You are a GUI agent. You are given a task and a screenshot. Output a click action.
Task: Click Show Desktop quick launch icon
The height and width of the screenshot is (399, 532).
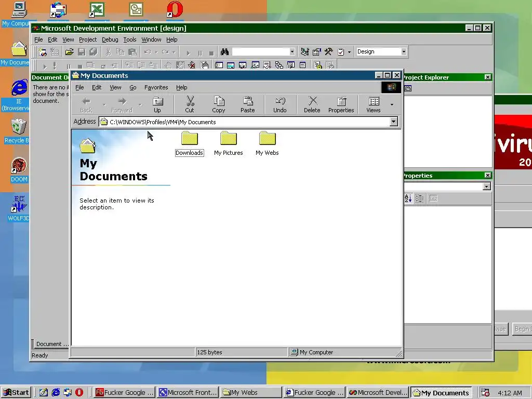44,393
